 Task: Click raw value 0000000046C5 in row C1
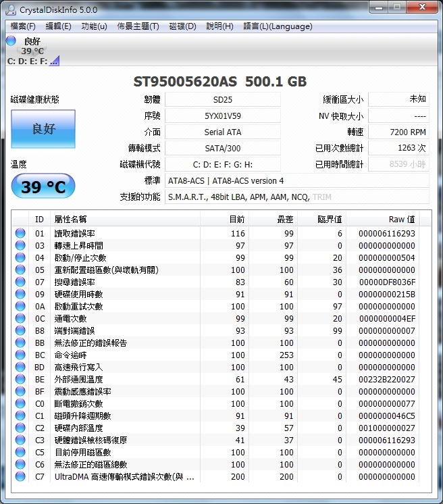387,416
